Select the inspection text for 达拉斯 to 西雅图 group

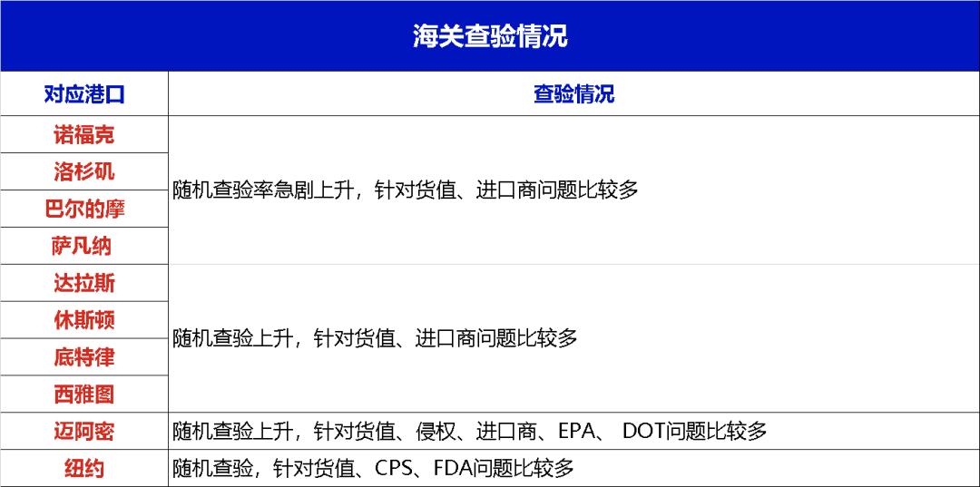click(375, 339)
